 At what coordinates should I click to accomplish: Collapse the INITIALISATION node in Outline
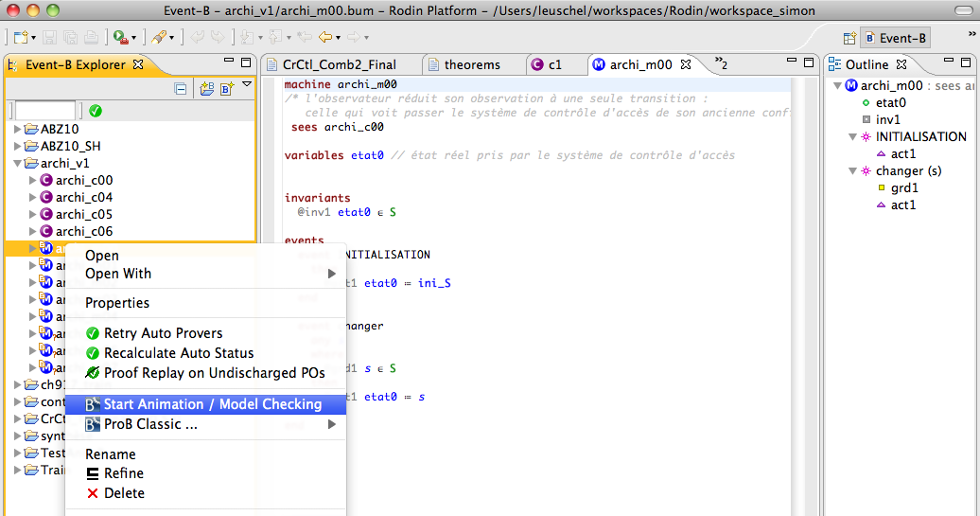pos(852,137)
